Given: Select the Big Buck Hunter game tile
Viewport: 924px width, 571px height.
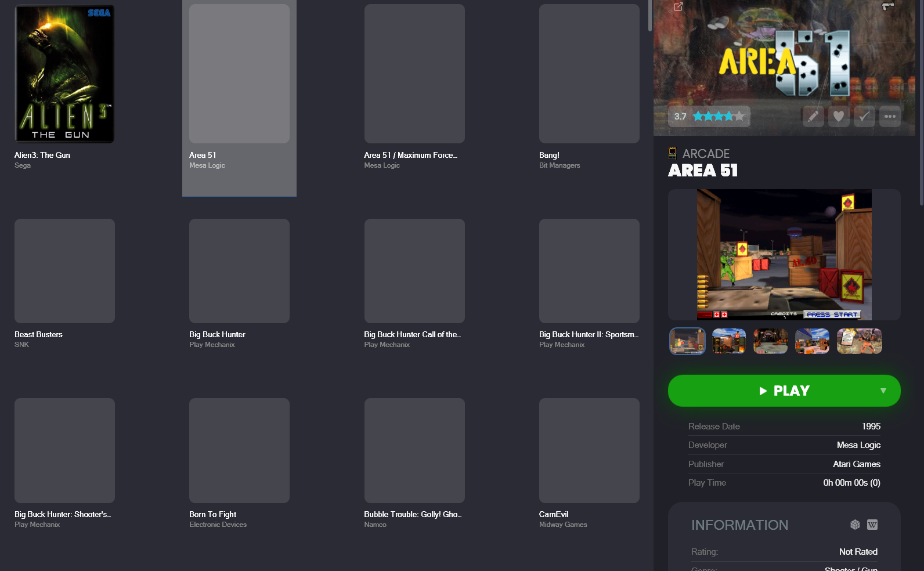Looking at the screenshot, I should pyautogui.click(x=239, y=271).
